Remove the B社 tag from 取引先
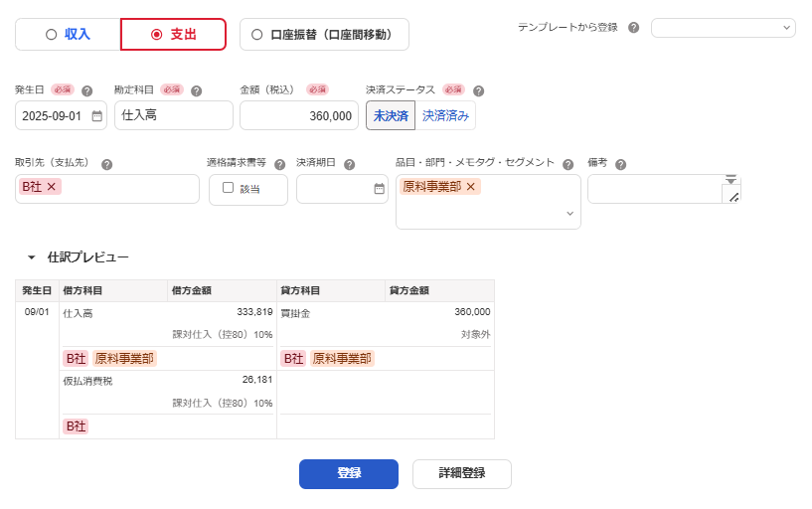This screenshot has height=509, width=812. click(x=52, y=187)
